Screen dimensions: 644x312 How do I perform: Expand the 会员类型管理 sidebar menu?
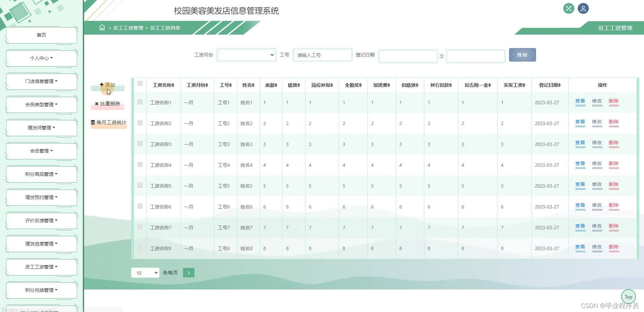coord(41,105)
